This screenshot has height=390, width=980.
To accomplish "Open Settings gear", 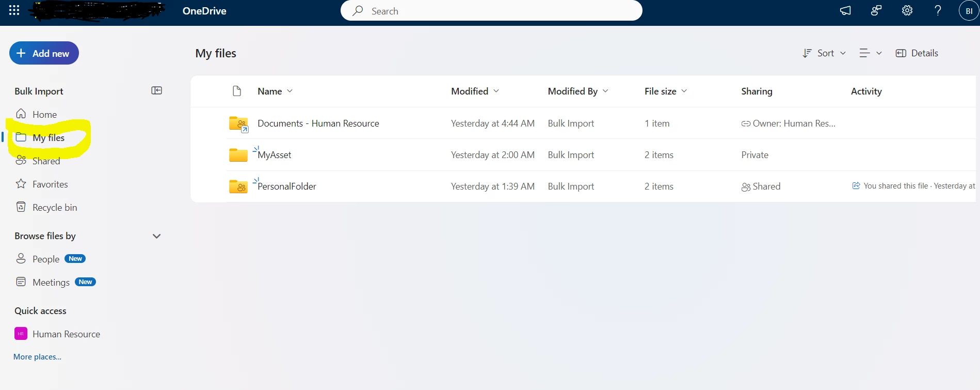I will [x=907, y=10].
